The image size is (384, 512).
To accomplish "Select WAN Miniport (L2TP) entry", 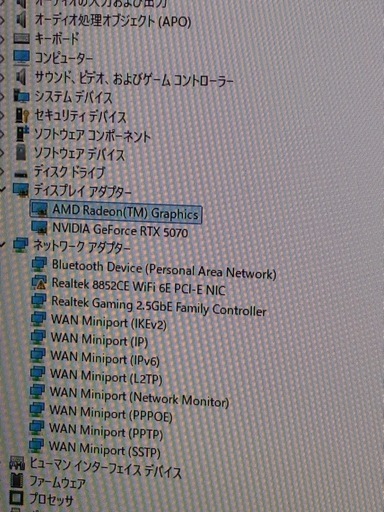I will click(106, 376).
